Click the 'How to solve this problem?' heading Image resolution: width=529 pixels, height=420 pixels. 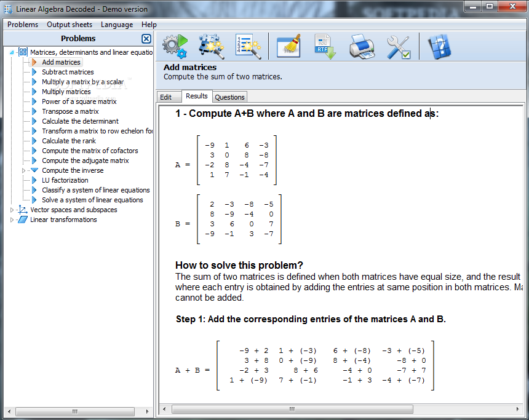coord(239,266)
